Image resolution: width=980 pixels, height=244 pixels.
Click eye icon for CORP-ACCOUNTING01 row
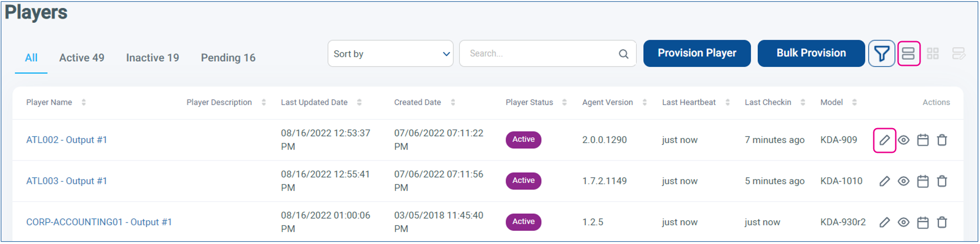point(903,222)
